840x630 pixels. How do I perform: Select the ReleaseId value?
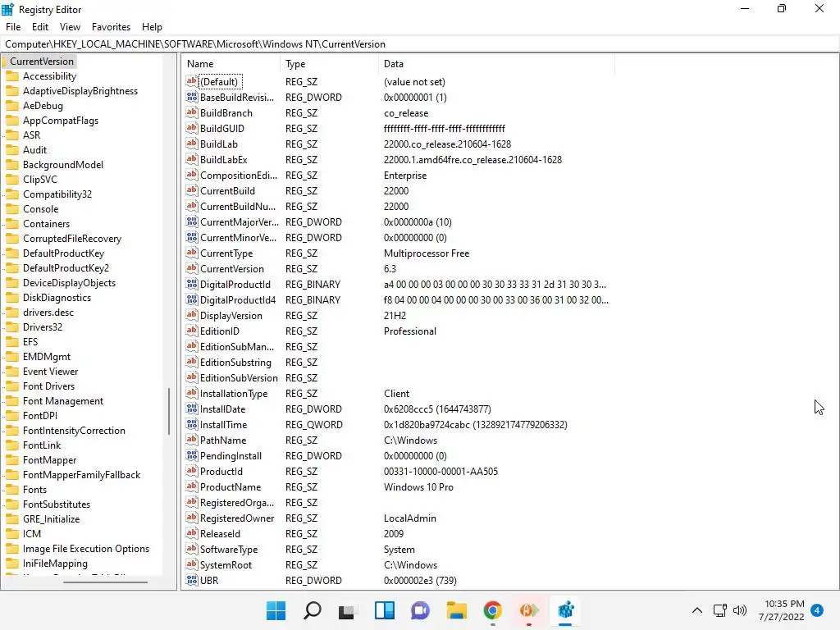(x=220, y=533)
